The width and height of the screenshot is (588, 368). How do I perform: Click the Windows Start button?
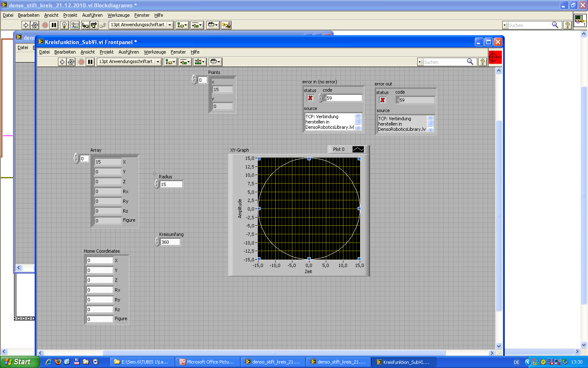(18, 362)
